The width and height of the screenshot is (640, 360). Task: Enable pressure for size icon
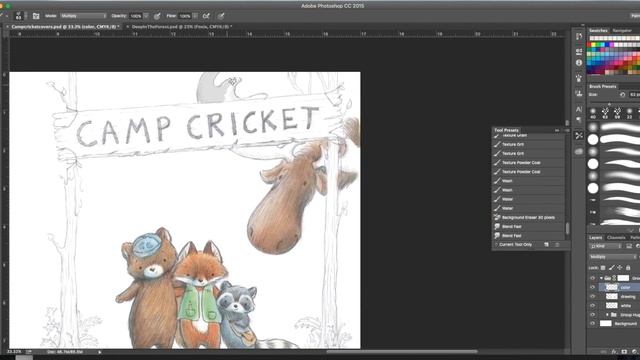(221, 16)
